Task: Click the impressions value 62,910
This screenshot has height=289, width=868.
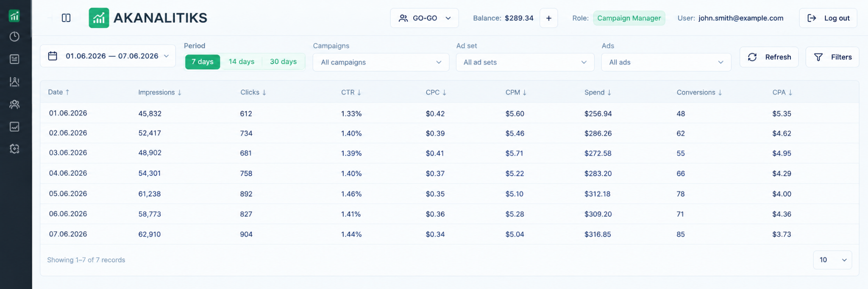Action: click(x=150, y=234)
